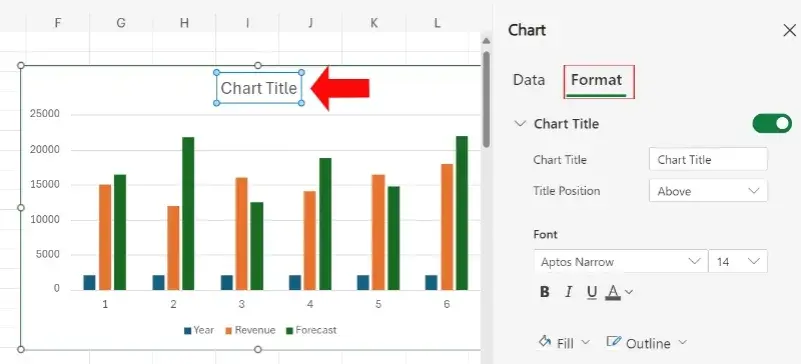The height and width of the screenshot is (364, 801).
Task: Apply Bold to the chart title
Action: (x=545, y=292)
